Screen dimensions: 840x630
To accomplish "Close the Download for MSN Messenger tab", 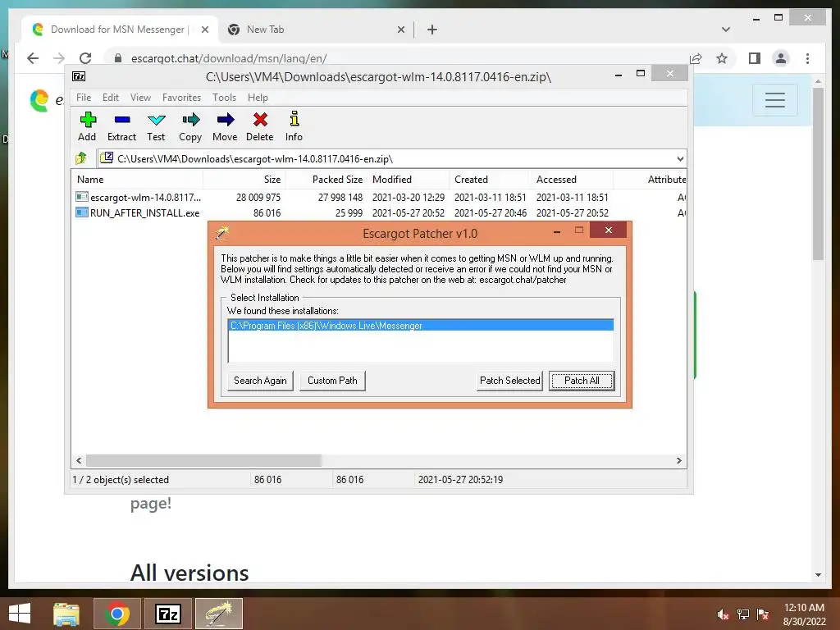I will [204, 30].
